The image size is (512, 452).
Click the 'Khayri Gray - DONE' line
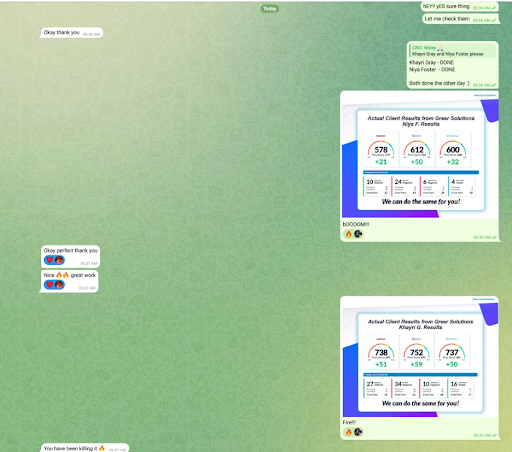point(431,62)
